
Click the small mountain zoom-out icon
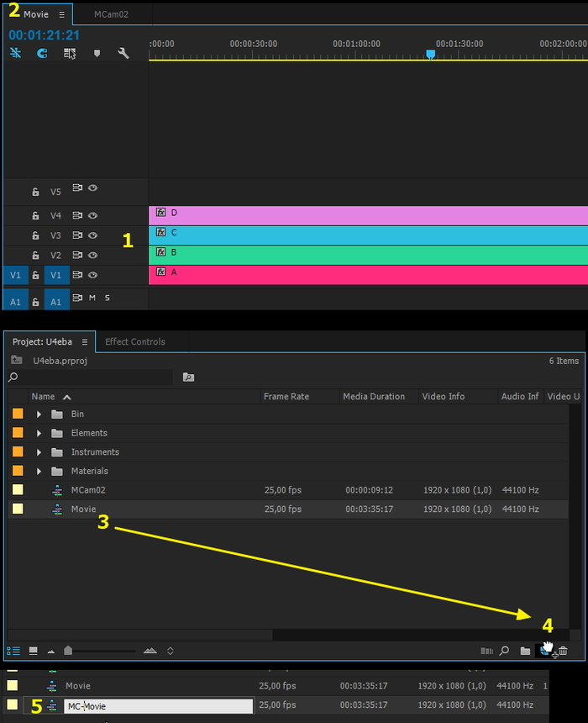pos(51,652)
